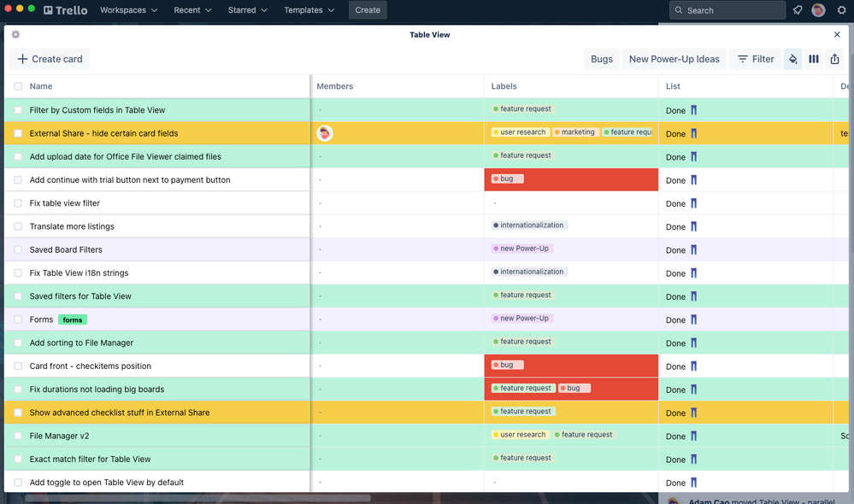854x504 pixels.
Task: Check the select-all checkbox in the Name header
Action: pos(18,85)
